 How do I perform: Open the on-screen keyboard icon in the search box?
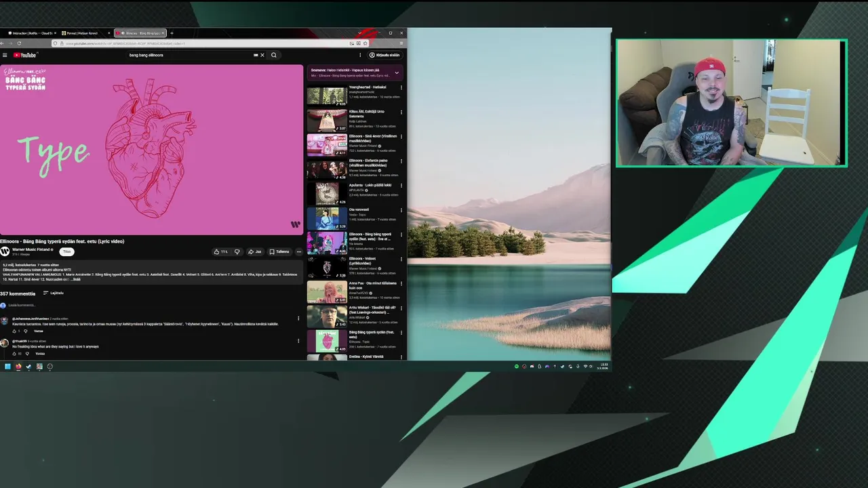tap(256, 55)
